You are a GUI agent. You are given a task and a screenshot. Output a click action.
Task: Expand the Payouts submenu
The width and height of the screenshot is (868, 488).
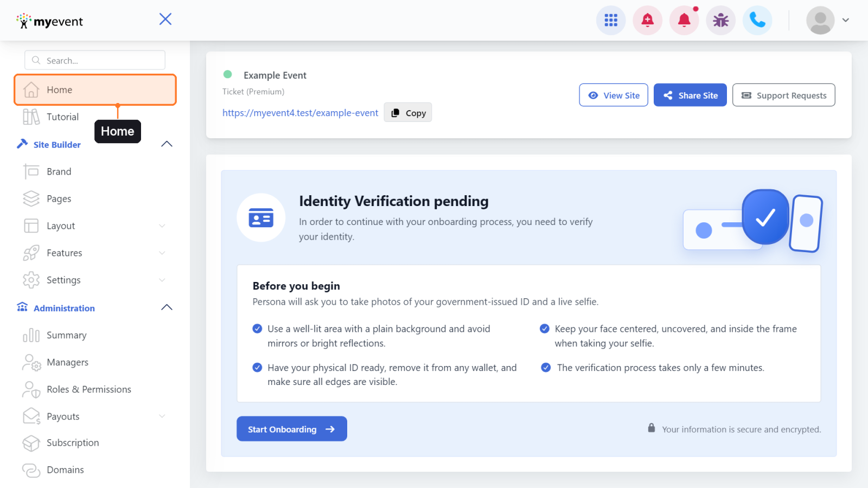click(162, 416)
